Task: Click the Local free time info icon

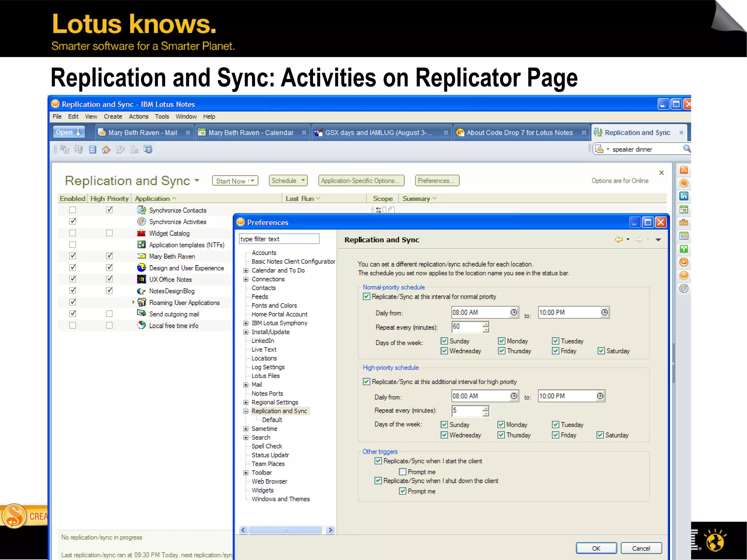Action: [142, 325]
